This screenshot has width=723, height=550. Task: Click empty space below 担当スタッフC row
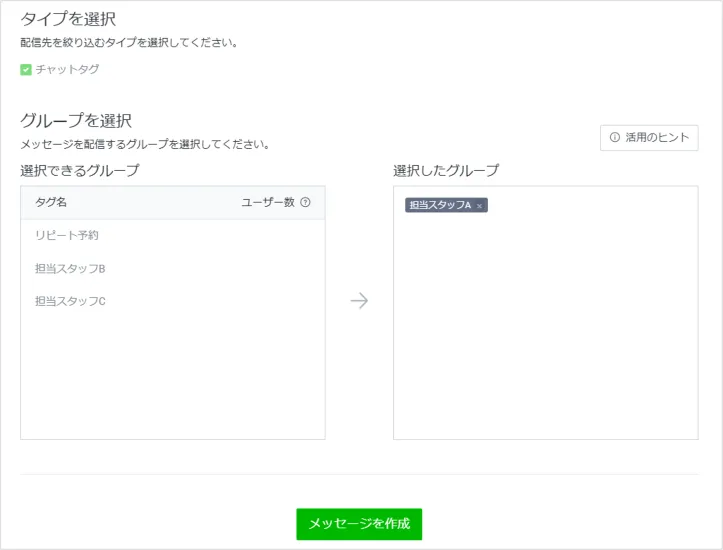[172, 380]
